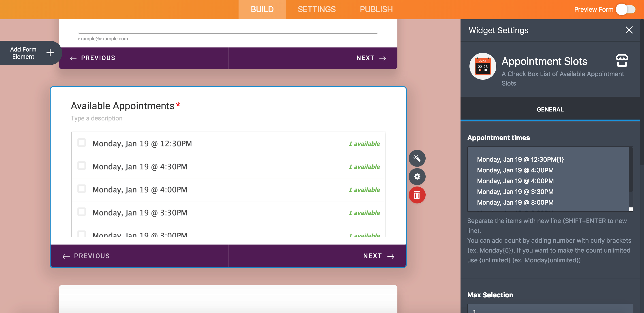Select the Monday Jan 19 3:30PM checkbox
The height and width of the screenshot is (313, 644).
[x=81, y=212]
